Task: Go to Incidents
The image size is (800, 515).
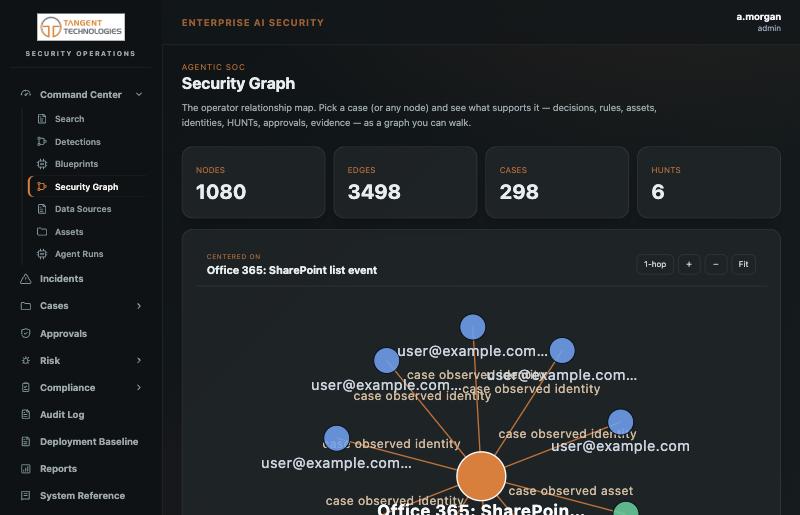Action: pyautogui.click(x=61, y=279)
